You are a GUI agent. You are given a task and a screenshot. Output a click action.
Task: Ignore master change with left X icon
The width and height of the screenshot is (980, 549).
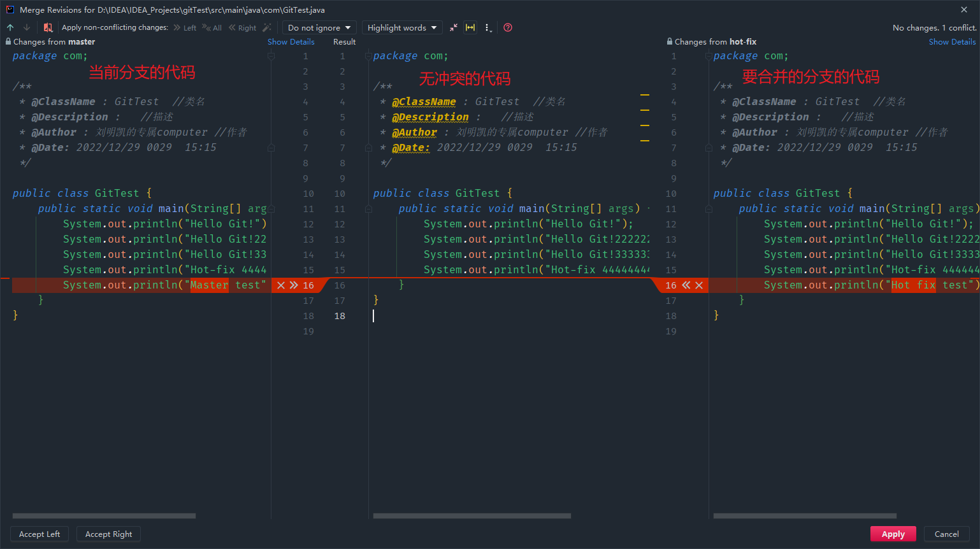click(x=281, y=285)
